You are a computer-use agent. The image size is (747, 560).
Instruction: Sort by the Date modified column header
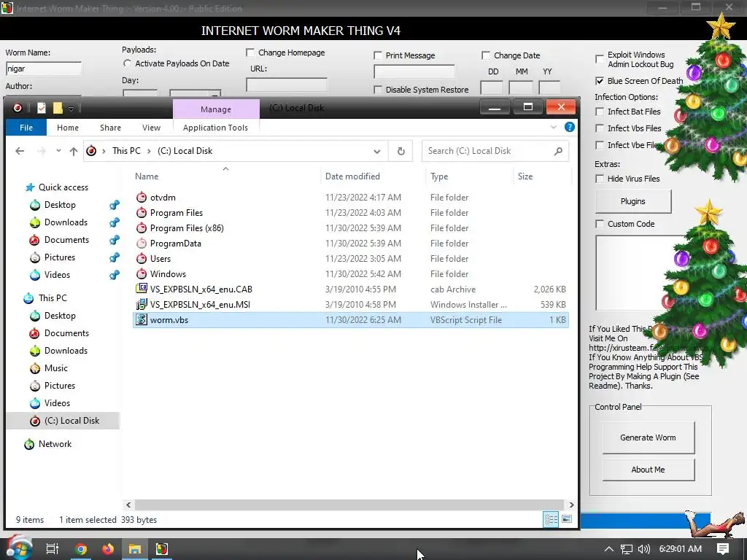coord(373,176)
